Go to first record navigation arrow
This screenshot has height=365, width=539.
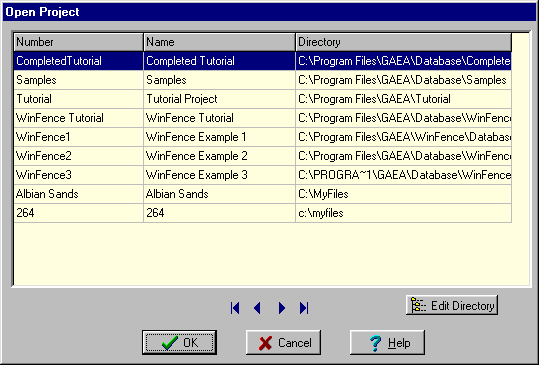click(235, 308)
